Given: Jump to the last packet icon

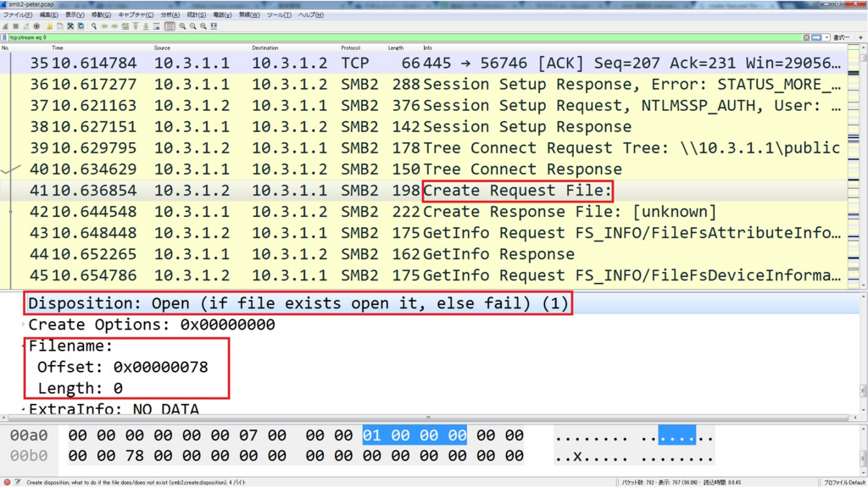Looking at the screenshot, I should click(146, 26).
